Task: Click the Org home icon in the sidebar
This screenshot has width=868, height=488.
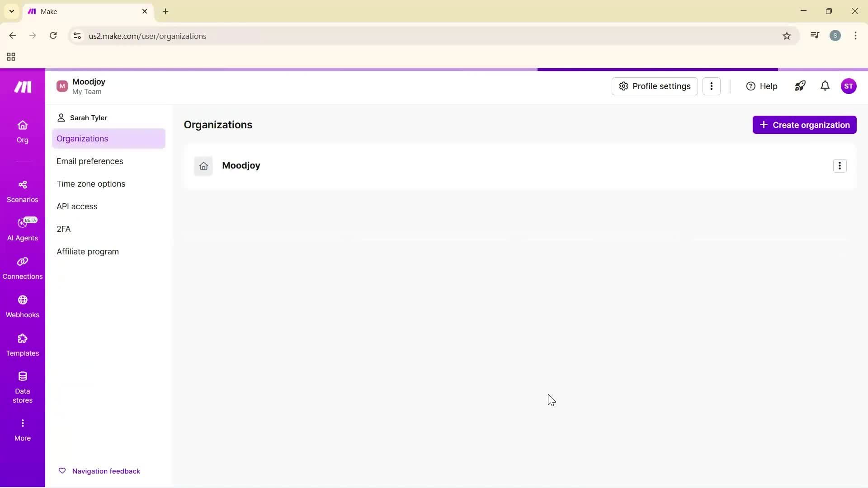Action: [x=22, y=131]
